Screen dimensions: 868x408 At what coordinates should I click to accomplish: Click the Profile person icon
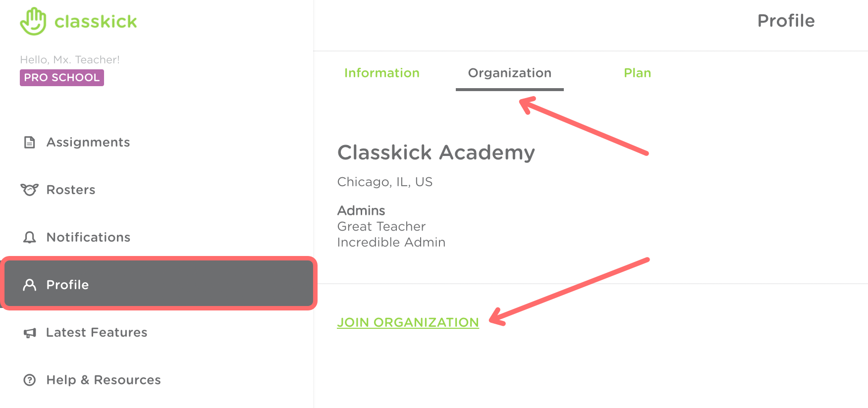[x=30, y=285]
